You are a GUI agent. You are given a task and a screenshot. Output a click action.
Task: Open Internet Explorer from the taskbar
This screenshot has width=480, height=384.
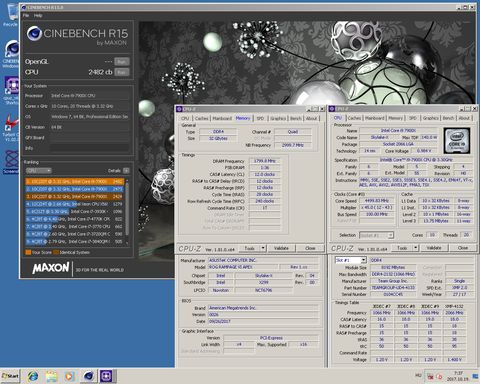click(33, 376)
